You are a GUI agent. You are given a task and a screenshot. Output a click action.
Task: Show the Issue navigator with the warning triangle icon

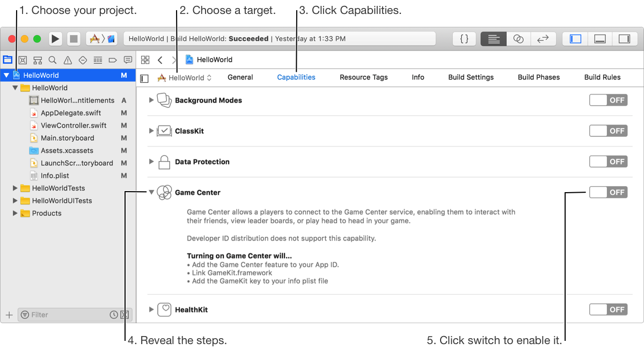tap(68, 60)
